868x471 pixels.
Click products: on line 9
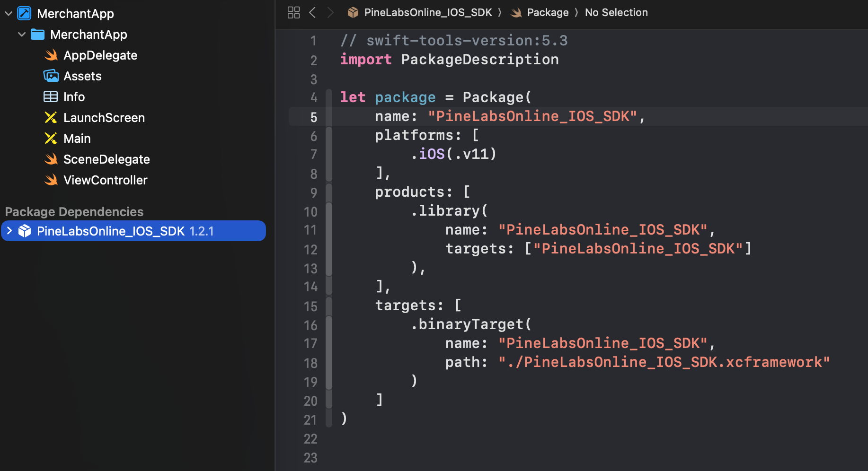tap(414, 192)
